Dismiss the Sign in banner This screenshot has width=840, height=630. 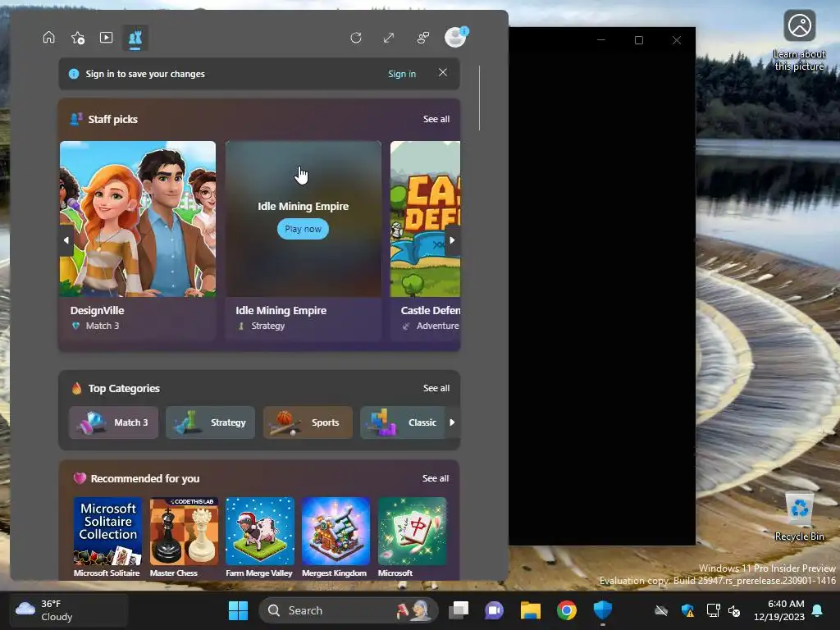[442, 72]
